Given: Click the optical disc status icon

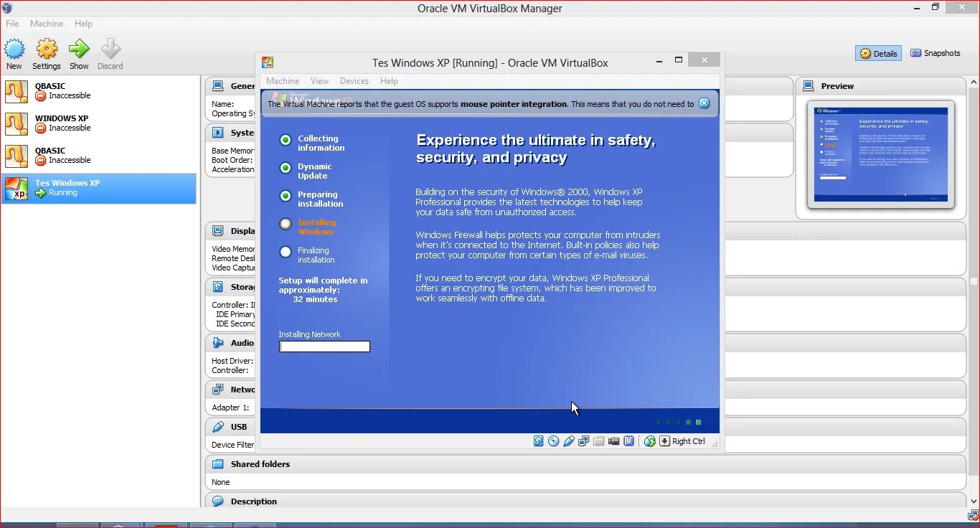Looking at the screenshot, I should [553, 441].
